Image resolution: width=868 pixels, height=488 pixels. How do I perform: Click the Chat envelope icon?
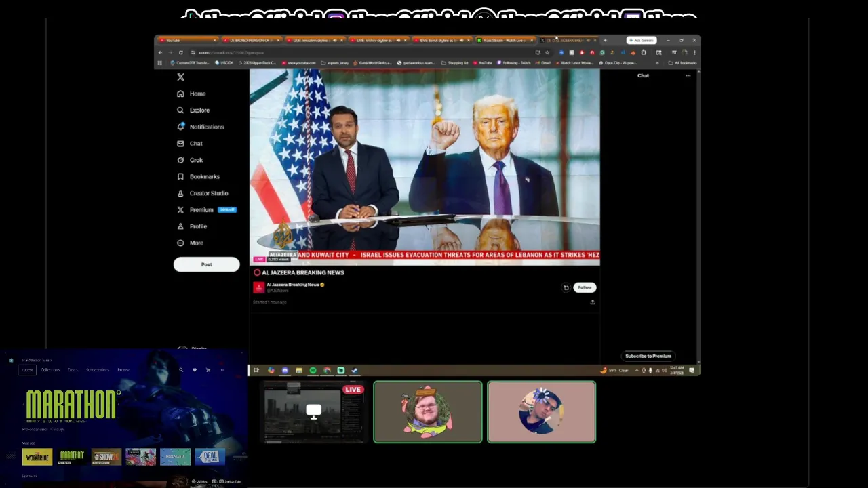(180, 144)
